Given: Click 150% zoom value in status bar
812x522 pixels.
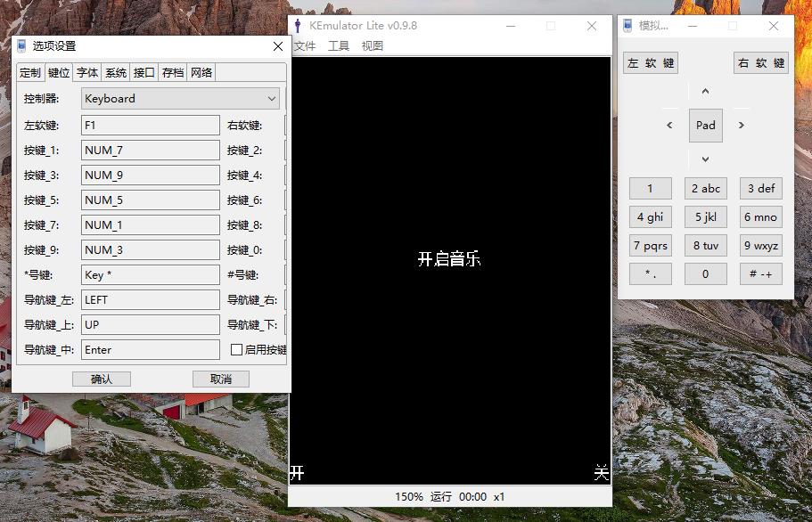Looking at the screenshot, I should [x=409, y=497].
